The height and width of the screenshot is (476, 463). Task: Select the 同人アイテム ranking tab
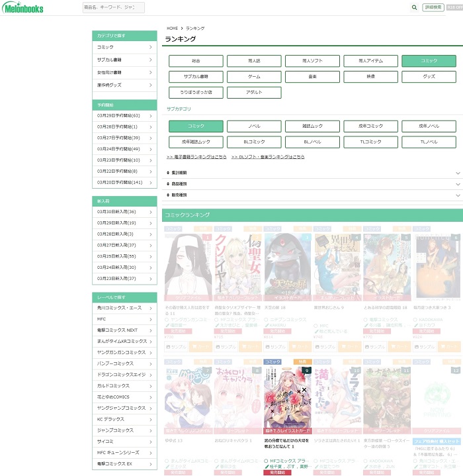(x=370, y=61)
